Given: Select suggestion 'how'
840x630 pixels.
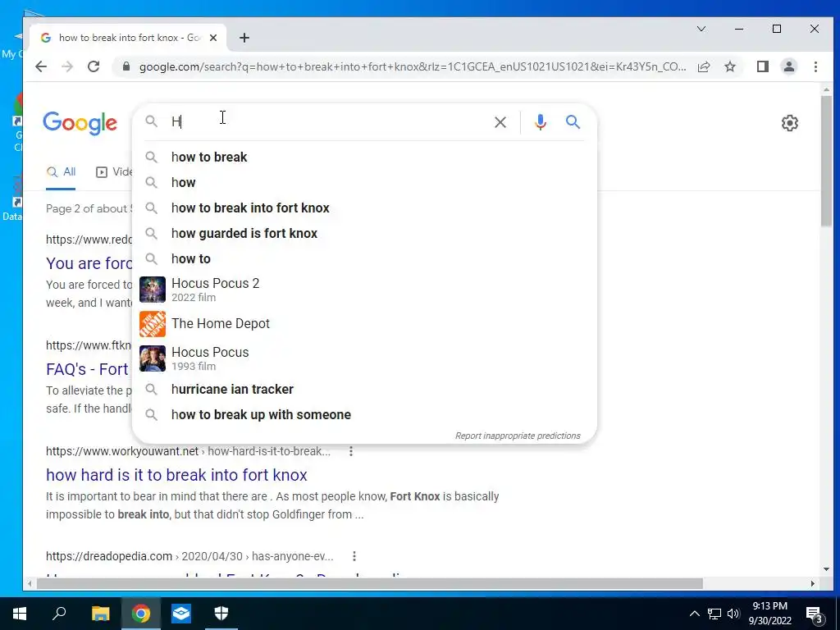Looking at the screenshot, I should coord(364,183).
